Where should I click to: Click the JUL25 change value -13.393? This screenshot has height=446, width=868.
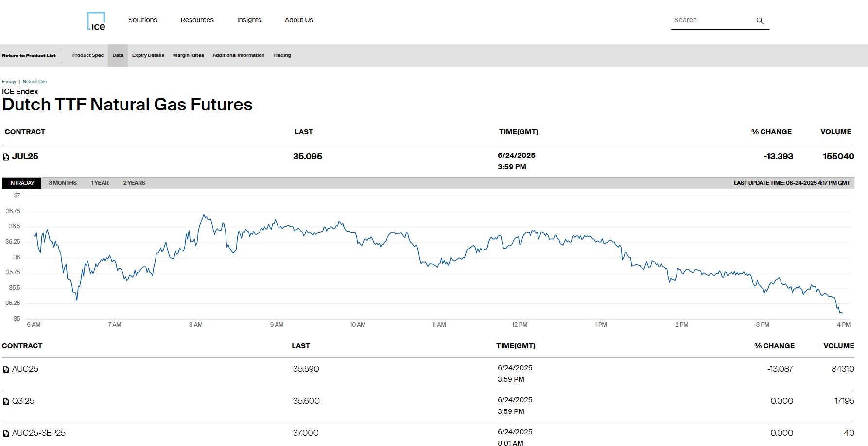pyautogui.click(x=778, y=156)
